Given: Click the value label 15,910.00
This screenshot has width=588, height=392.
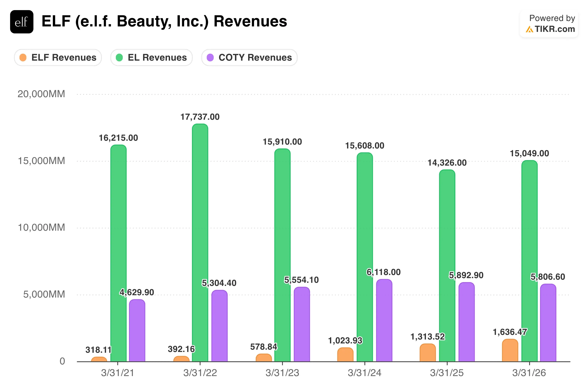Looking at the screenshot, I should [282, 142].
